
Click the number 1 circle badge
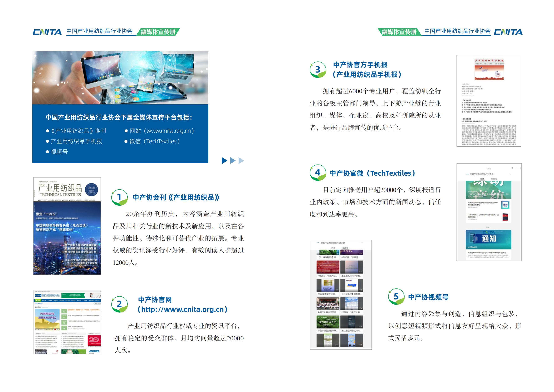120,197
